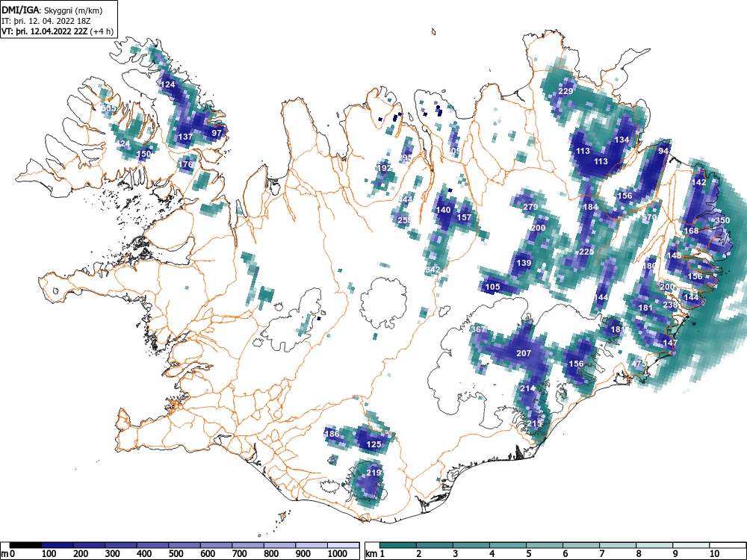Click visibility value 184 on the map
This screenshot has height=560, width=747.
click(x=590, y=207)
